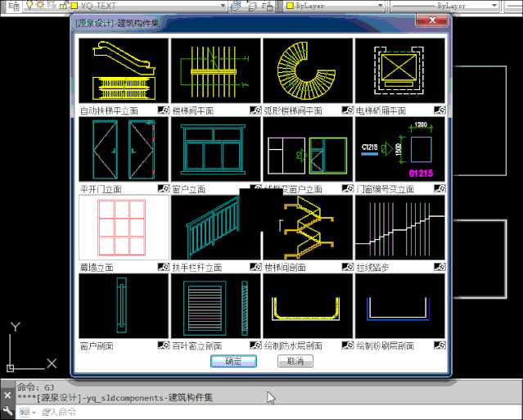Open command line settings wrench icon

point(7,410)
